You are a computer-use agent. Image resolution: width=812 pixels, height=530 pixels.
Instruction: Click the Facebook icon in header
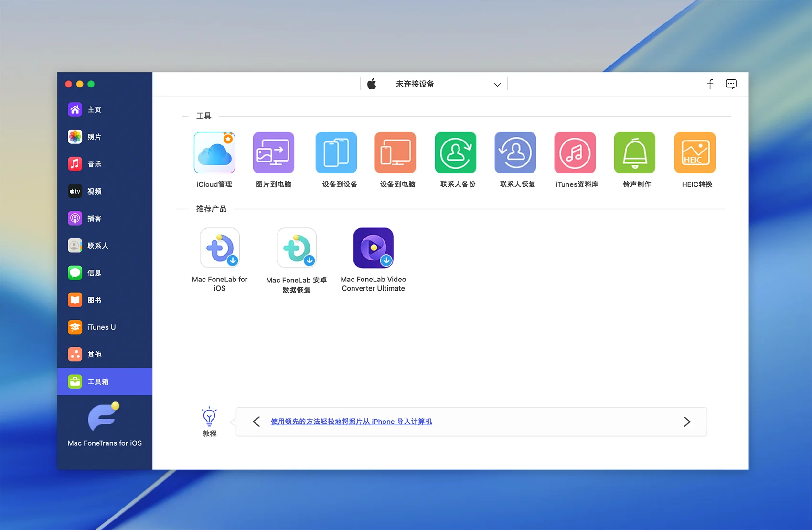point(710,84)
